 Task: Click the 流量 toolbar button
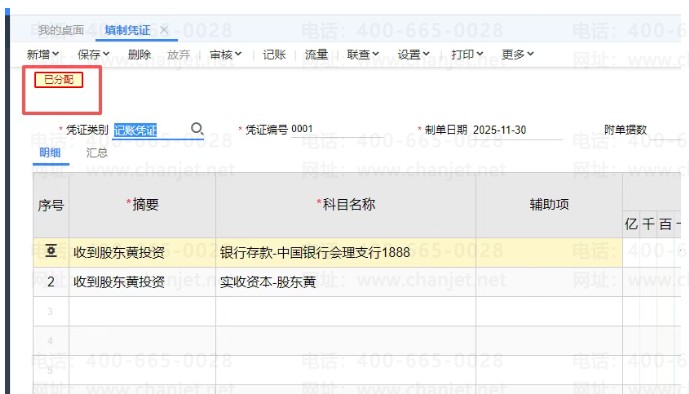[x=316, y=54]
